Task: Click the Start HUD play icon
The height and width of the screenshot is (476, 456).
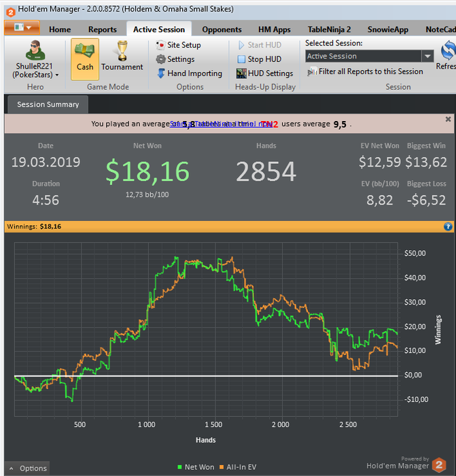Action: click(x=241, y=46)
